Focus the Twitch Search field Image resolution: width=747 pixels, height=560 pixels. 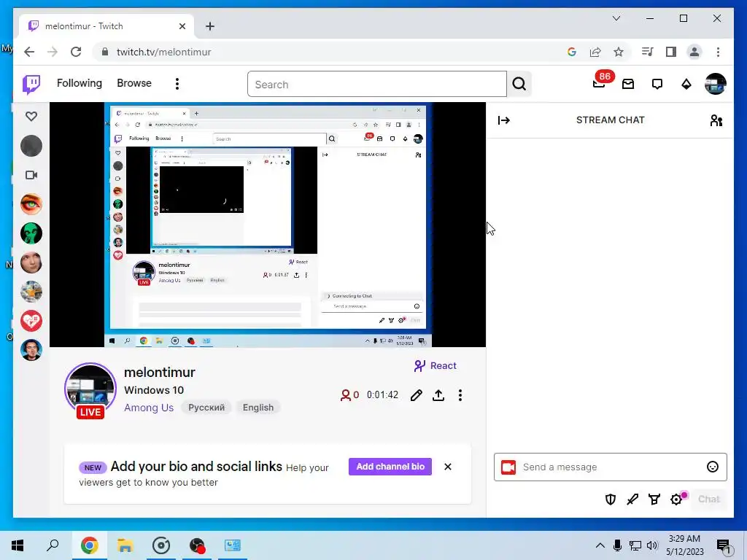tap(377, 85)
